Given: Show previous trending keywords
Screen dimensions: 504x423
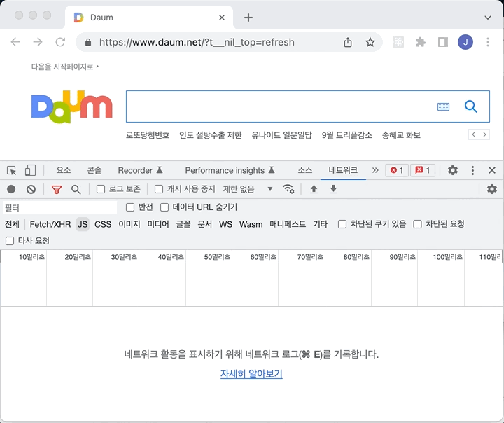Looking at the screenshot, I should point(473,134).
